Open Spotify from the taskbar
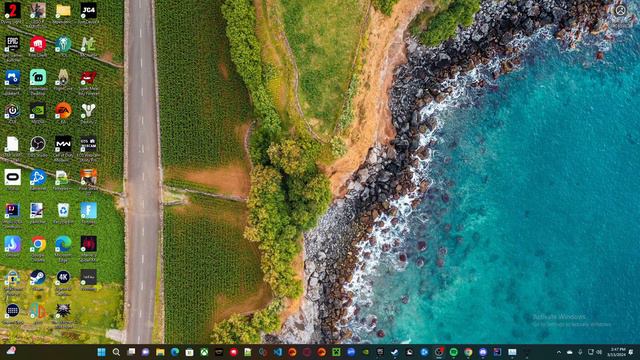The image size is (640, 360). point(453,352)
